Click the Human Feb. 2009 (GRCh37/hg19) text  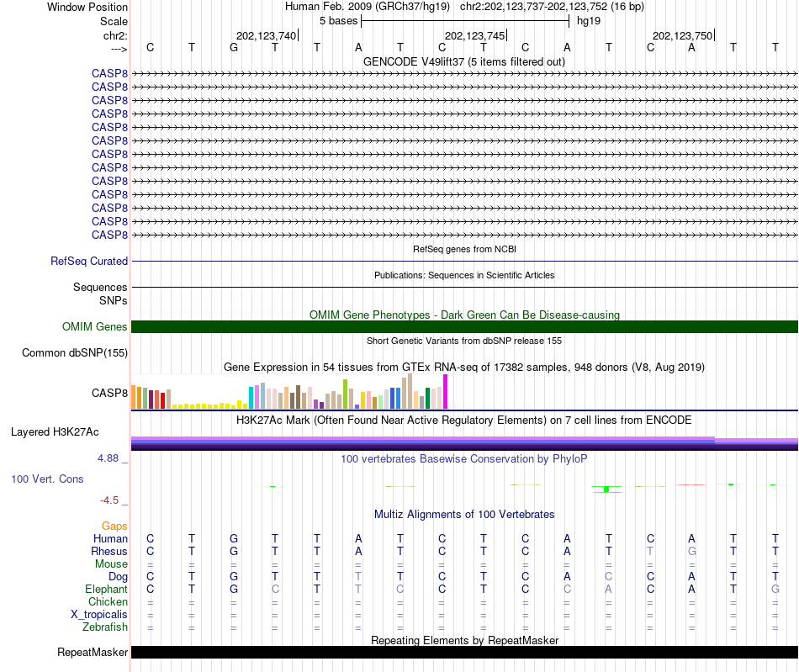coord(368,7)
